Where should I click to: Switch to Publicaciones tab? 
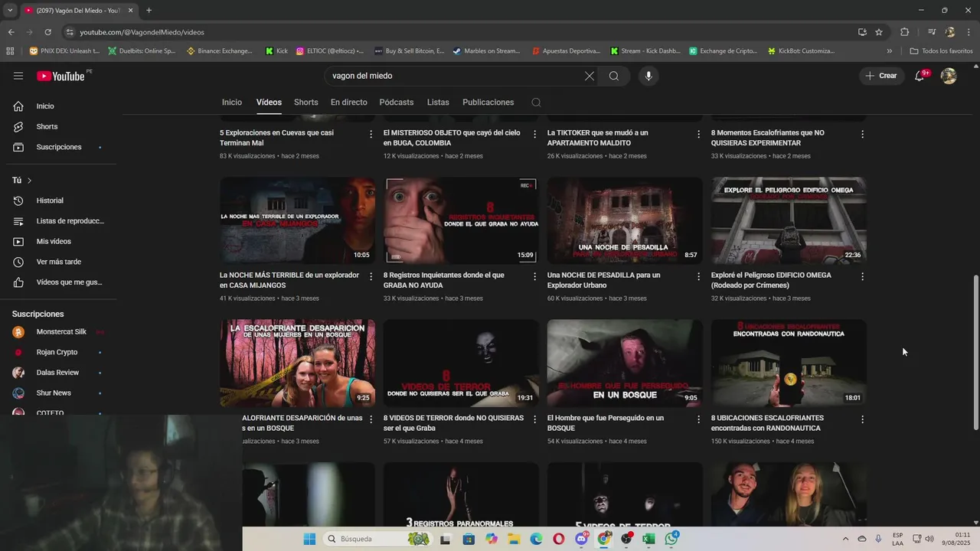pos(488,103)
